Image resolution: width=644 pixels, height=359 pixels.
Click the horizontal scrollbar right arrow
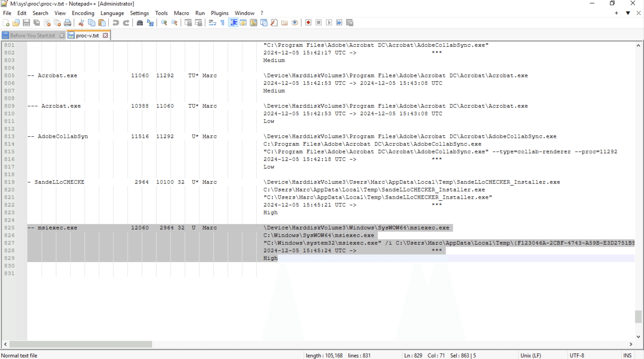pos(631,344)
